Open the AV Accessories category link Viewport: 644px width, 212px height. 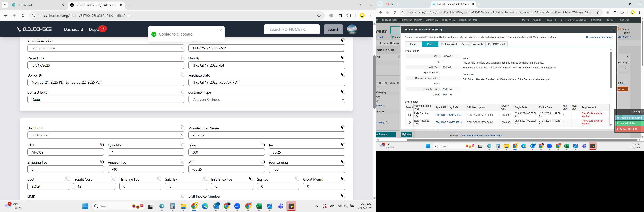494,136
